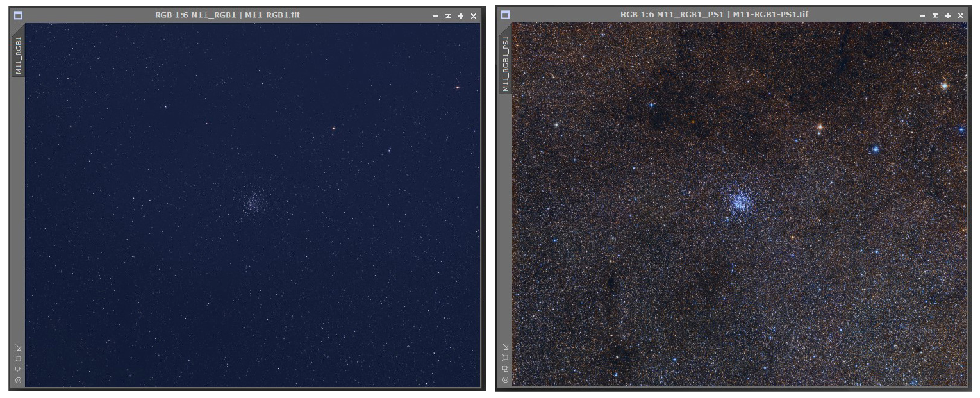This screenshot has height=398, width=980.
Task: Click the window icon of M11-RGB1.fit
Action: pyautogui.click(x=18, y=15)
